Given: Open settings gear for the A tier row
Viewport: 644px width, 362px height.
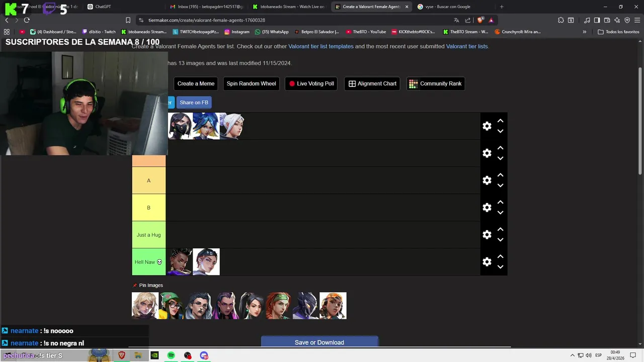Looking at the screenshot, I should pyautogui.click(x=487, y=180).
